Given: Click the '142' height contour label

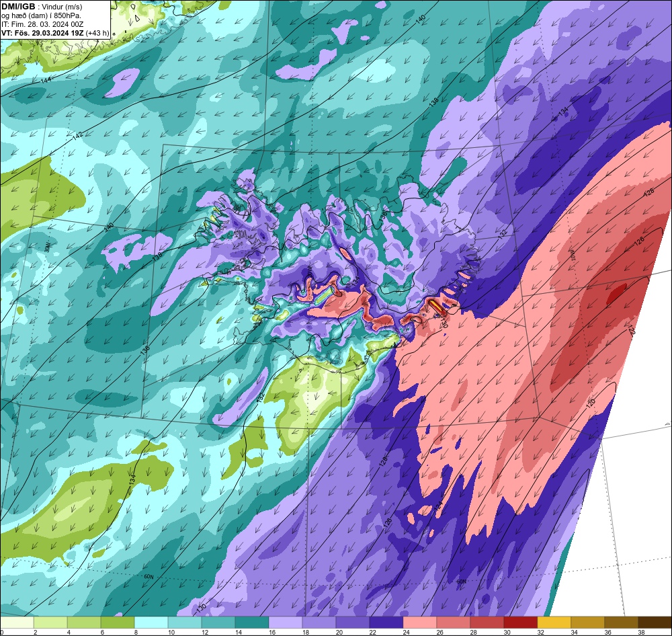Looking at the screenshot, I should [77, 136].
